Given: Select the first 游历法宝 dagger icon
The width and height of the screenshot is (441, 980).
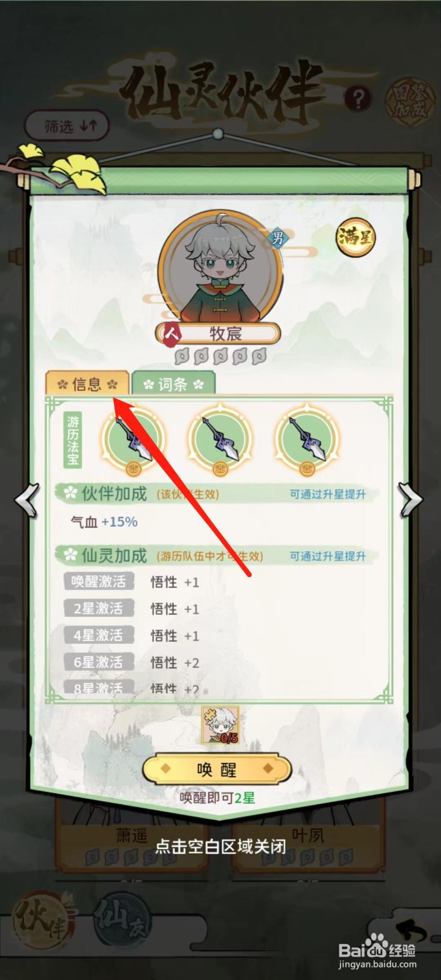Looking at the screenshot, I should pos(134,441).
